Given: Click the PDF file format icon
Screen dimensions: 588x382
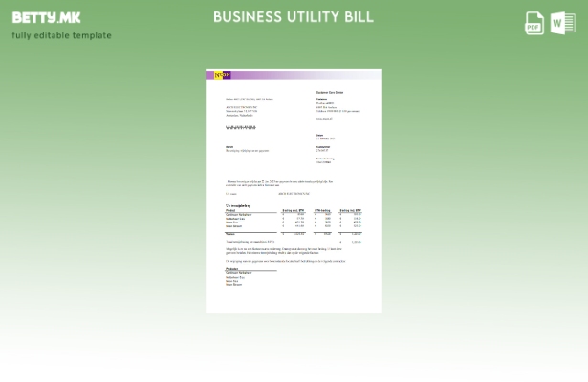Looking at the screenshot, I should tap(534, 24).
